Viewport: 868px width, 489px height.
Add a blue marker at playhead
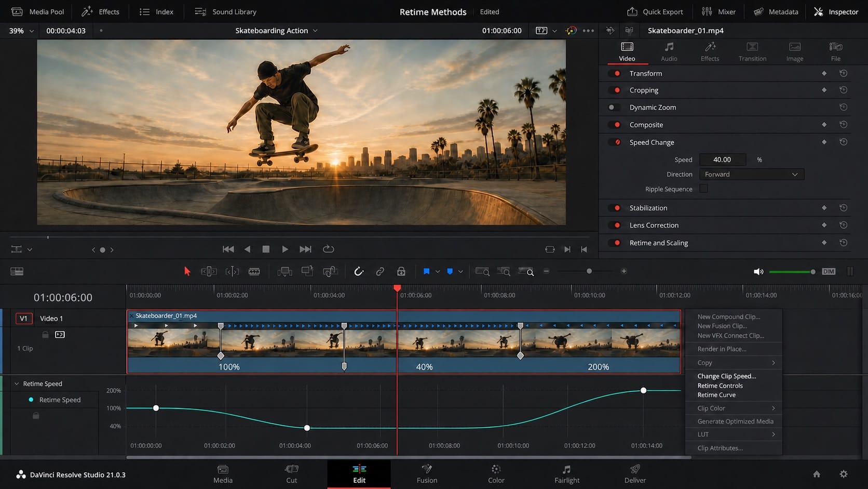coord(450,271)
